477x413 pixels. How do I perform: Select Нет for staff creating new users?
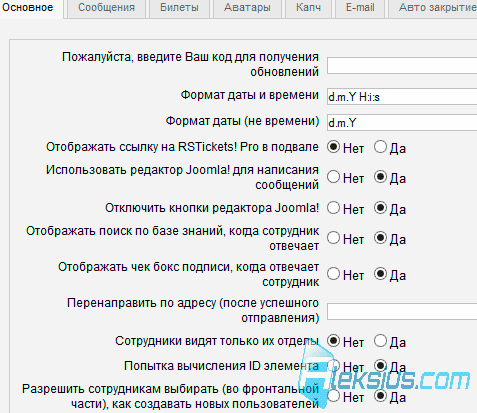point(333,396)
